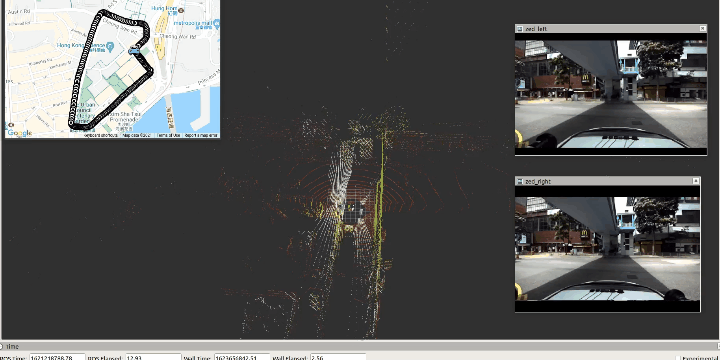Image resolution: width=720 pixels, height=360 pixels.
Task: Open the Keyboard shortcuts map link
Action: pyautogui.click(x=100, y=135)
